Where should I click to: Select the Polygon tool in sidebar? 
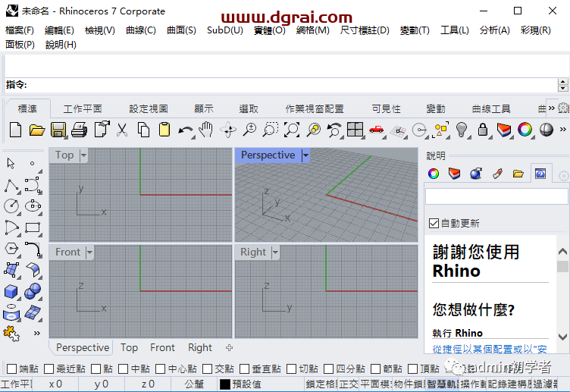click(11, 249)
